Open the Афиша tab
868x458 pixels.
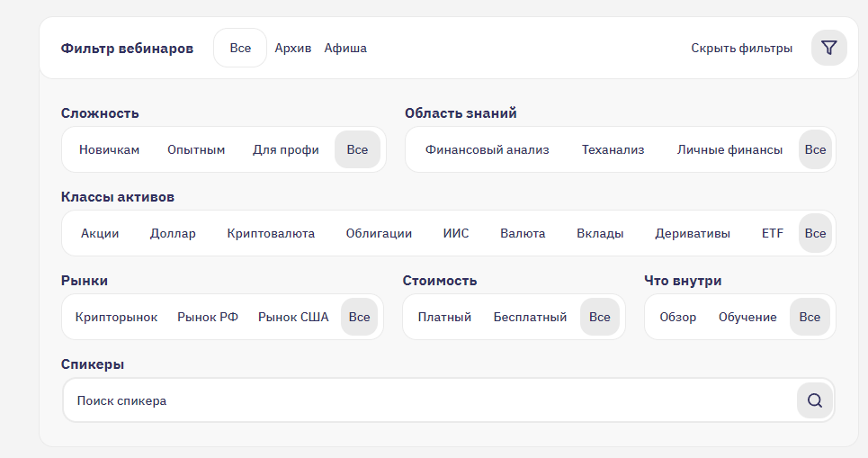[345, 48]
